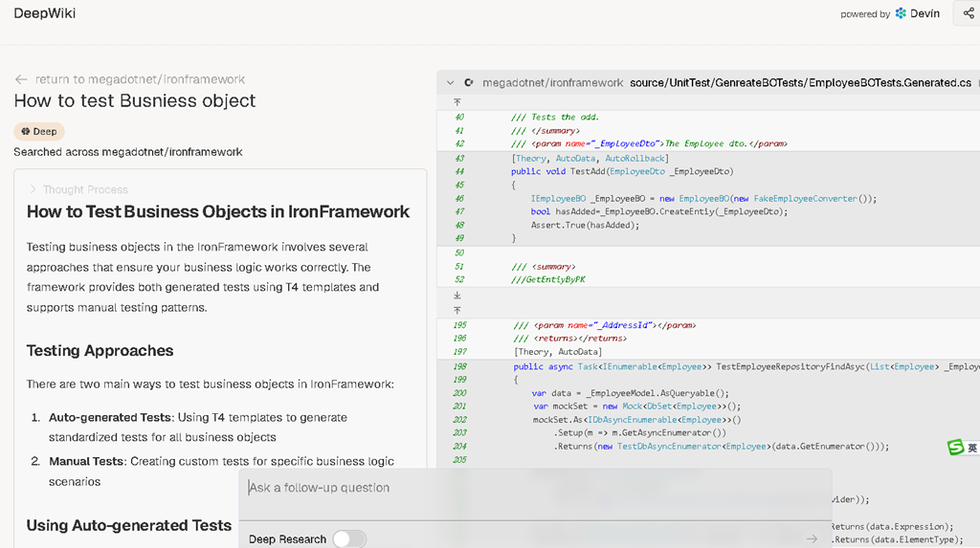Toggle the Deep Research switch

pyautogui.click(x=348, y=538)
